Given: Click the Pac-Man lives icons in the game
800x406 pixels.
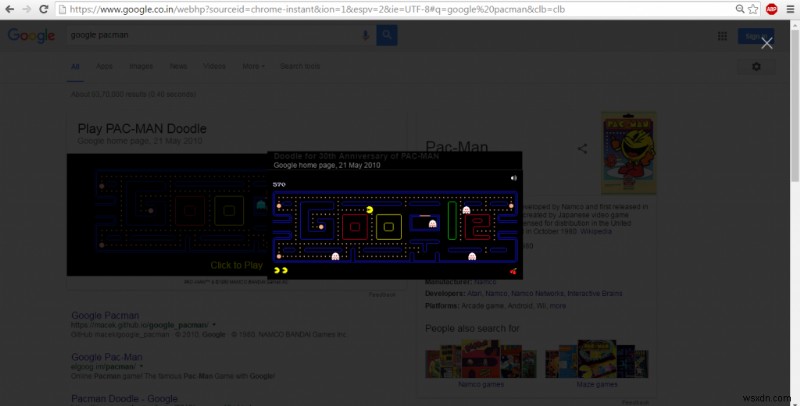Looking at the screenshot, I should (x=281, y=270).
